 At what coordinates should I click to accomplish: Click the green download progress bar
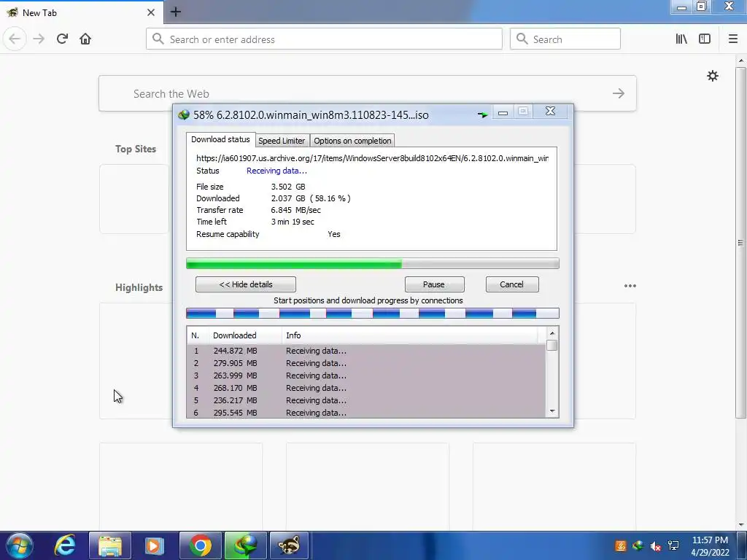(373, 263)
